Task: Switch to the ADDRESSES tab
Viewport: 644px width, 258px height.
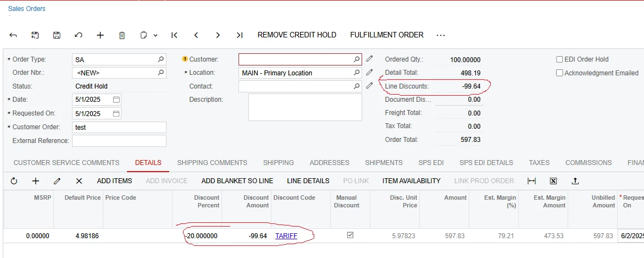Action: tap(329, 162)
